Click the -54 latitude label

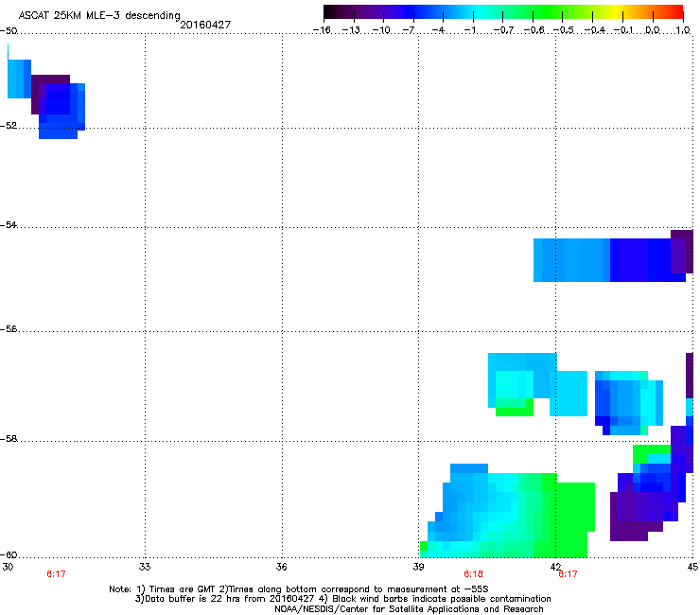[x=9, y=224]
